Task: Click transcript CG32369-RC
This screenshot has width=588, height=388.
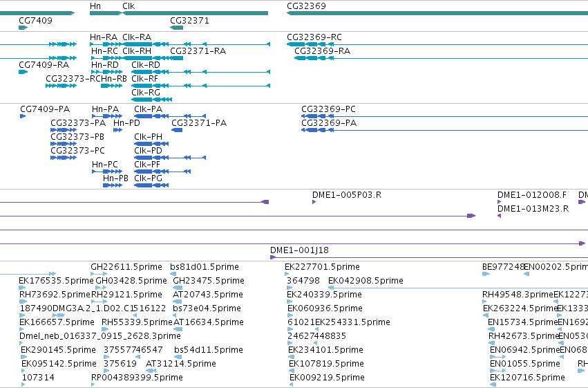Action: coord(314,37)
